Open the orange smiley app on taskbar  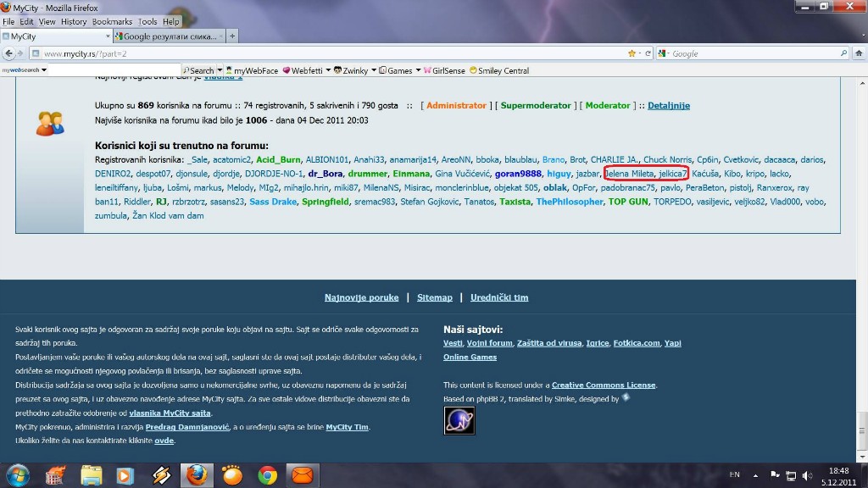click(x=232, y=475)
